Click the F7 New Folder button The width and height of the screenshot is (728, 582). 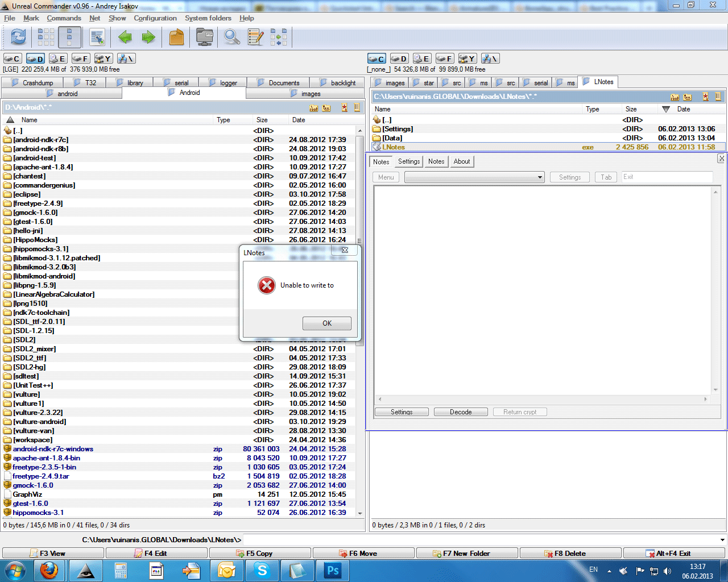tap(467, 553)
